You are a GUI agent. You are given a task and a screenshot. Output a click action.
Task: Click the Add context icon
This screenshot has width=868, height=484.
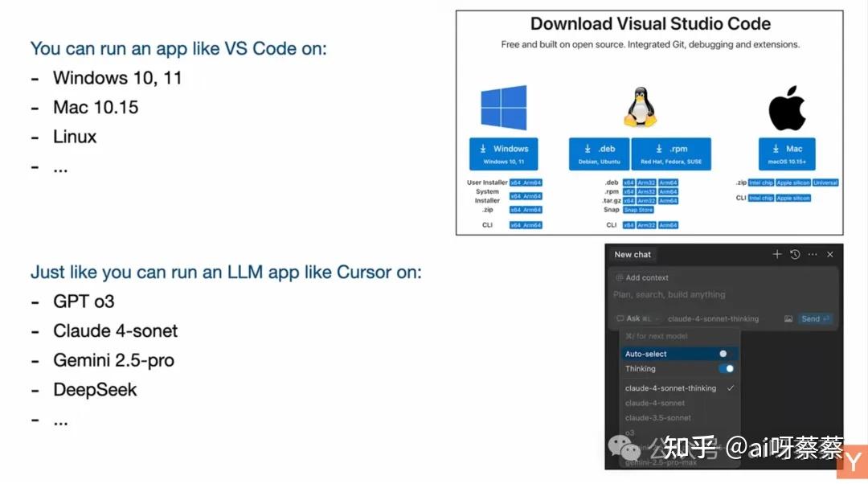coord(618,277)
